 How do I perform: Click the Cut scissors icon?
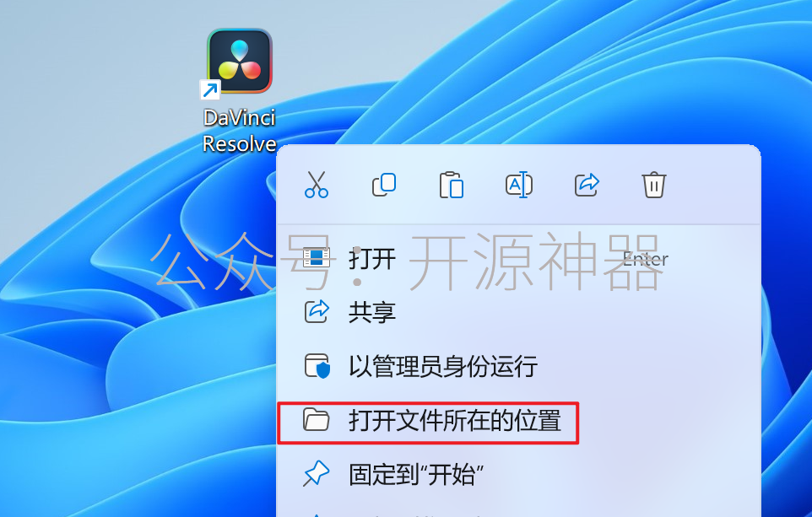tap(317, 185)
